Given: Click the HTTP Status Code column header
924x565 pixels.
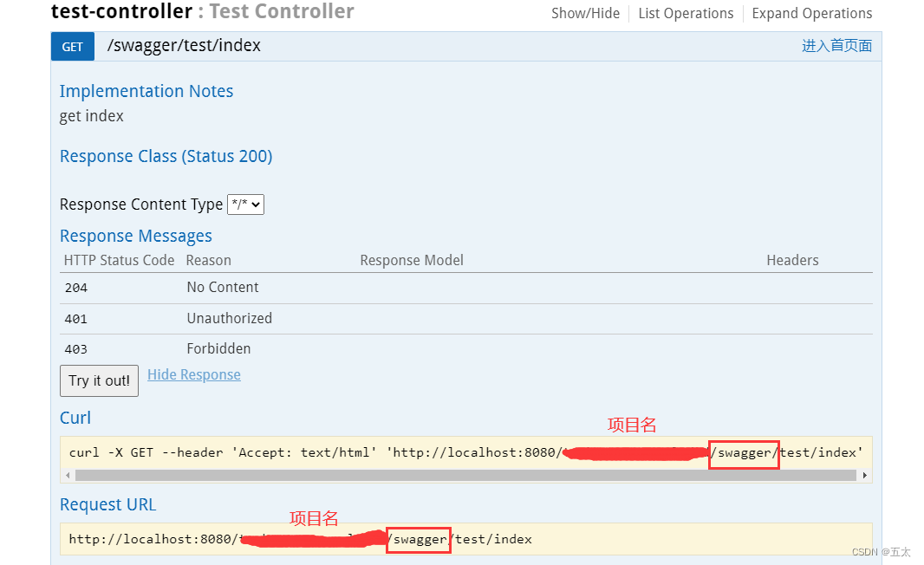Looking at the screenshot, I should [119, 261].
